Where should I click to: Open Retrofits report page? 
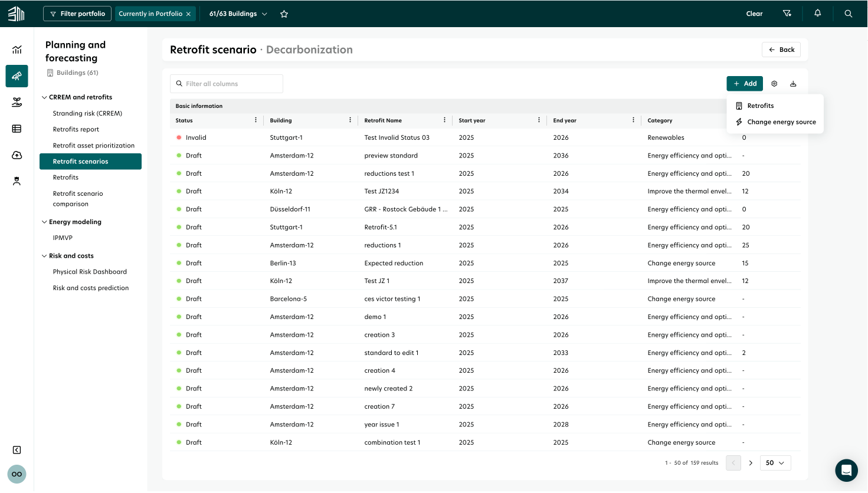pyautogui.click(x=76, y=129)
